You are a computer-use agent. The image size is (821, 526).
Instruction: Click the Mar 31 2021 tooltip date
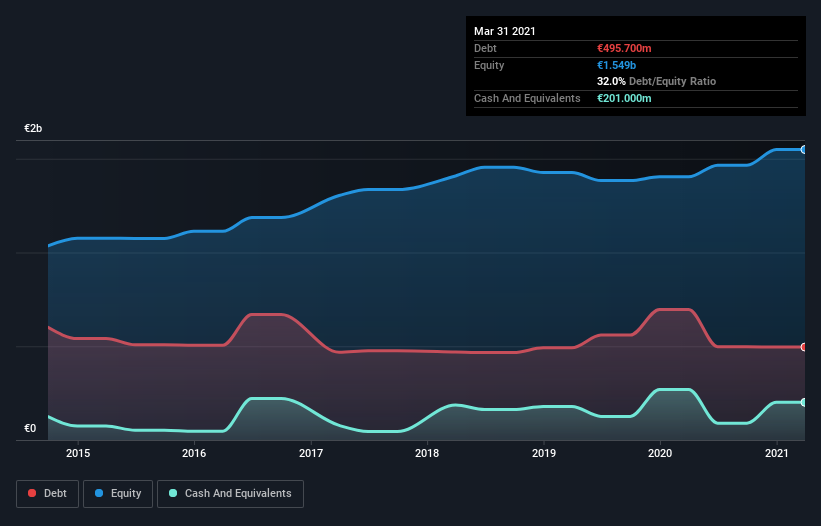tap(505, 31)
